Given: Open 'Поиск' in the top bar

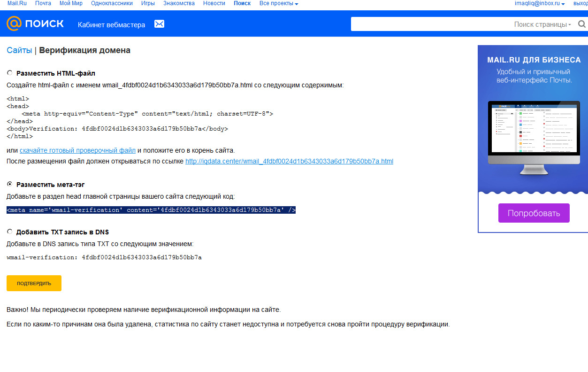Looking at the screenshot, I should coord(242,3).
